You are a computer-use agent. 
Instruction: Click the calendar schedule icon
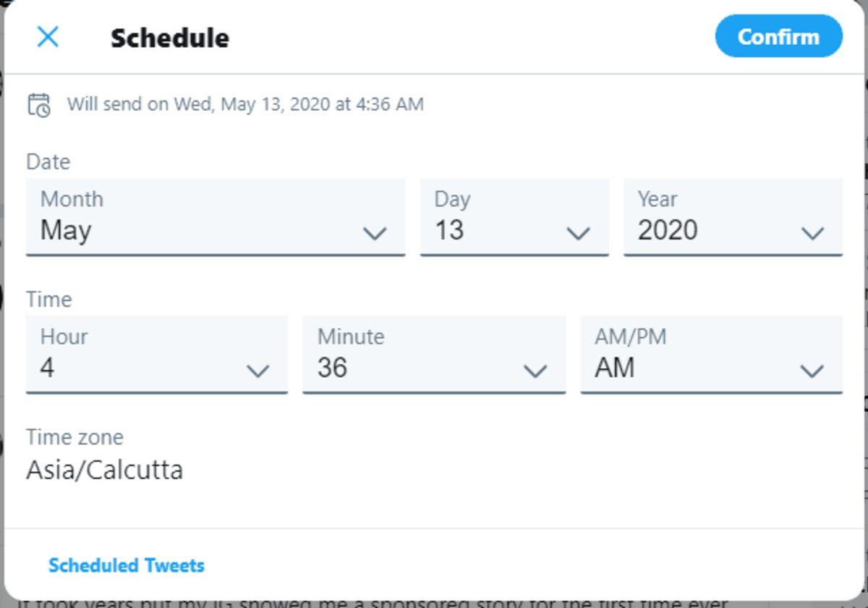pos(38,104)
